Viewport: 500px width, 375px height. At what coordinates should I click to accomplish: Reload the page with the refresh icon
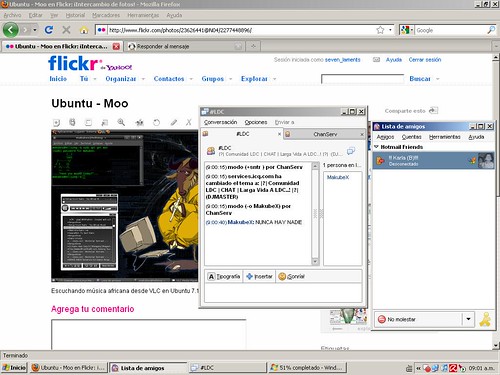[49, 30]
